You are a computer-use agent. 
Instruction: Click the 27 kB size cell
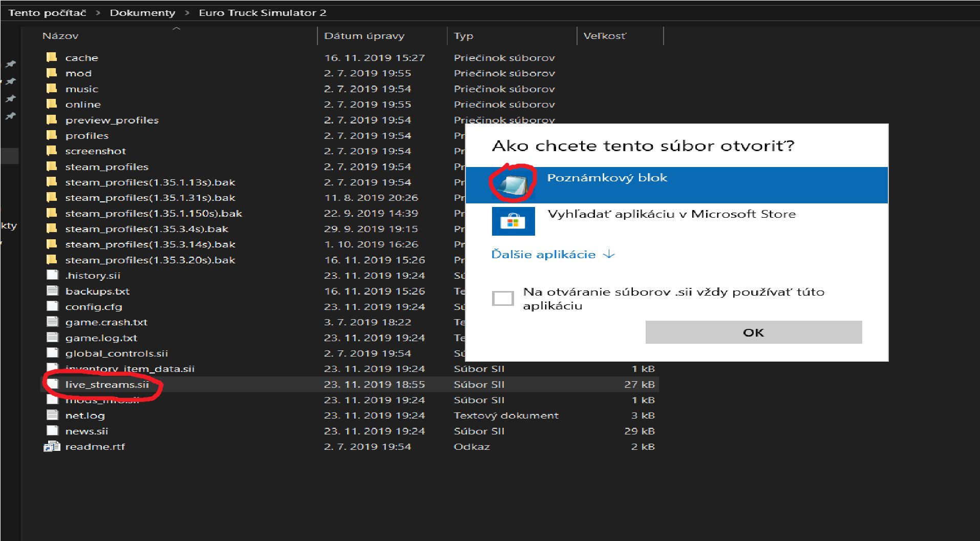point(640,384)
